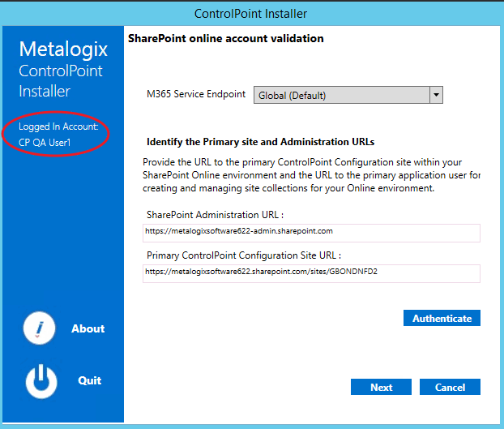Click the SharePoint online account validation heading
504x429 pixels.
click(226, 38)
